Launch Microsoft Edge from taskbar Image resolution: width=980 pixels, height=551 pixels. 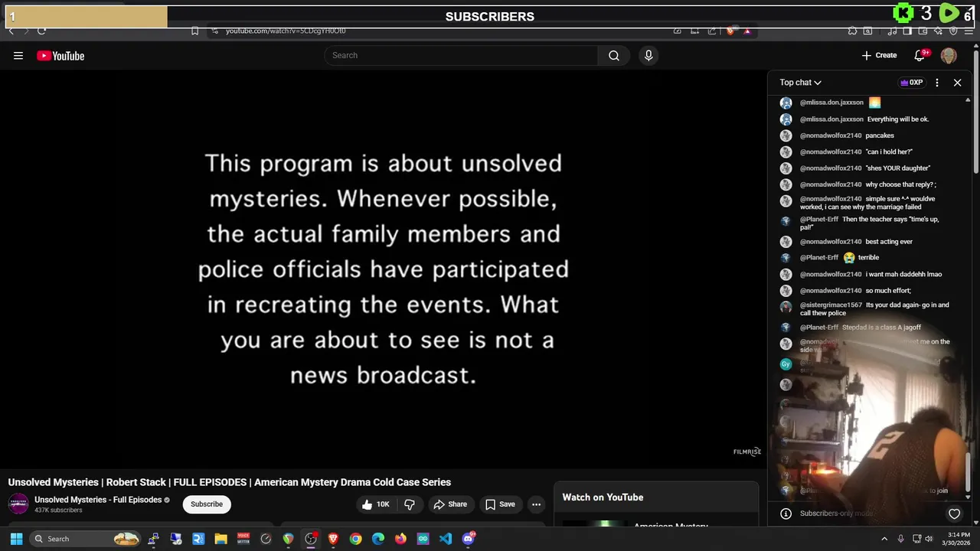378,539
